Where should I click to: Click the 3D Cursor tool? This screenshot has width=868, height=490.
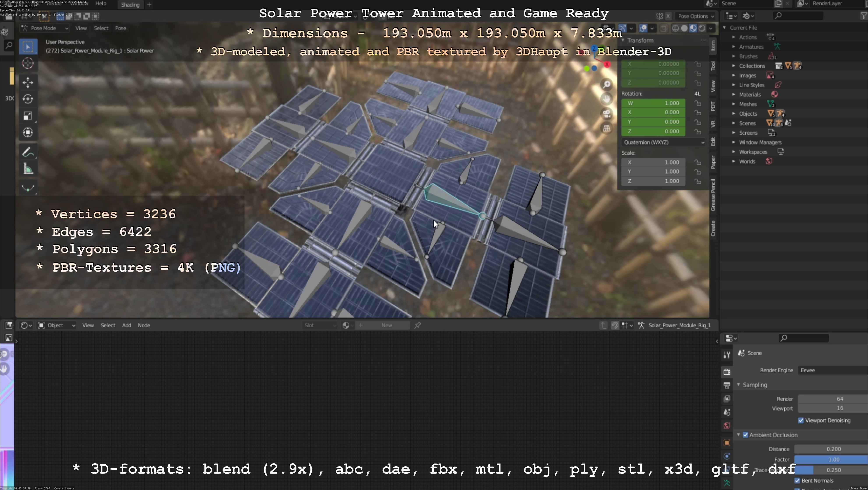28,63
